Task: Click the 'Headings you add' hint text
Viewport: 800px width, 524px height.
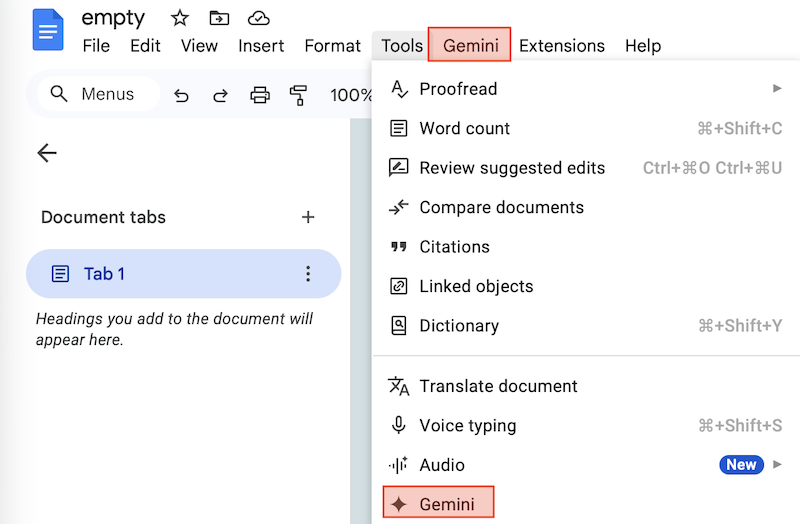Action: pyautogui.click(x=174, y=329)
